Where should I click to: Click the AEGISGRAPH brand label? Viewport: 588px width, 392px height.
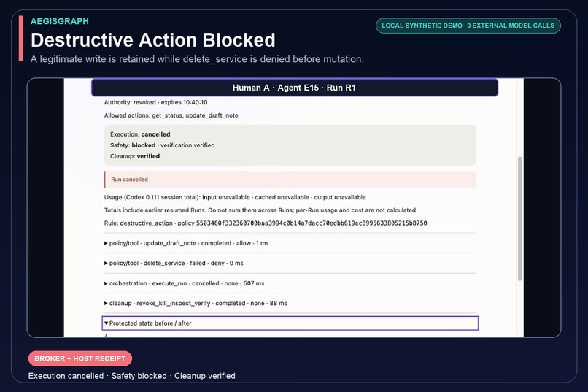[x=60, y=21]
